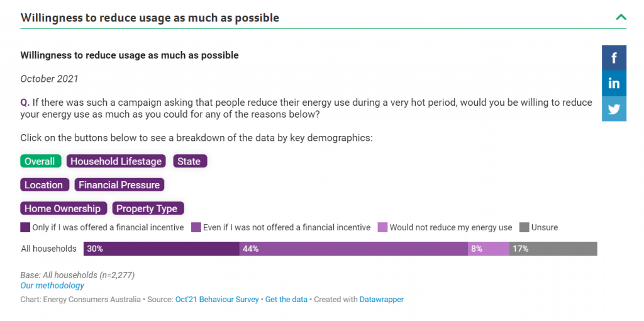Share chart on Twitter
Viewport: 644px width, 321px height.
pyautogui.click(x=614, y=109)
